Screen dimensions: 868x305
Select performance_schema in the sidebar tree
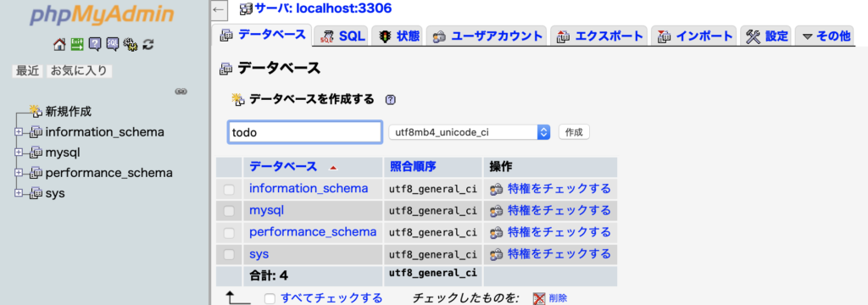tap(109, 173)
